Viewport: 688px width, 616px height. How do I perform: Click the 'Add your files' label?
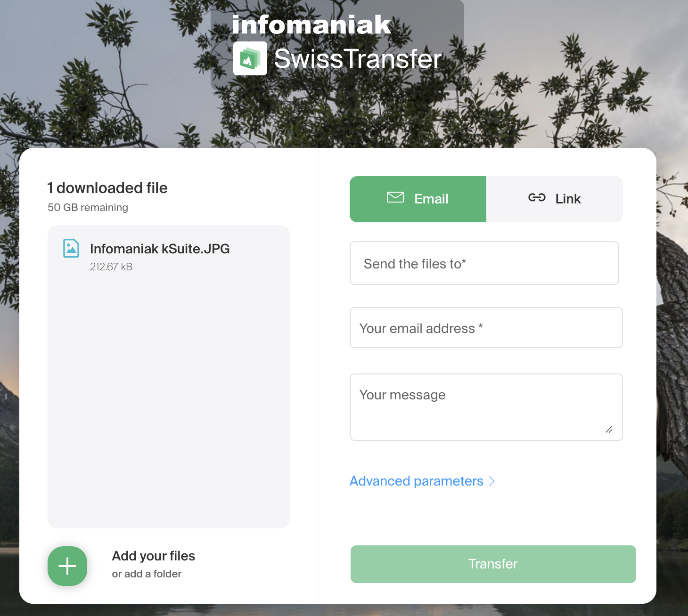[154, 556]
